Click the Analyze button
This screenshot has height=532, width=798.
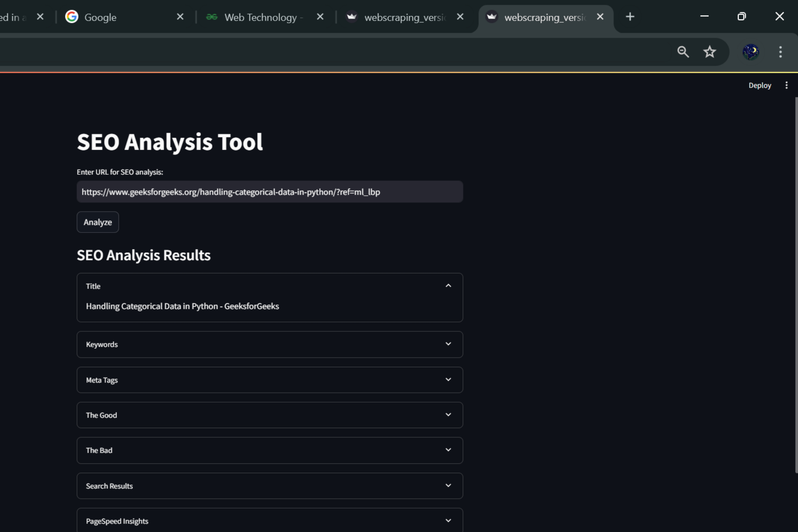[98, 222]
